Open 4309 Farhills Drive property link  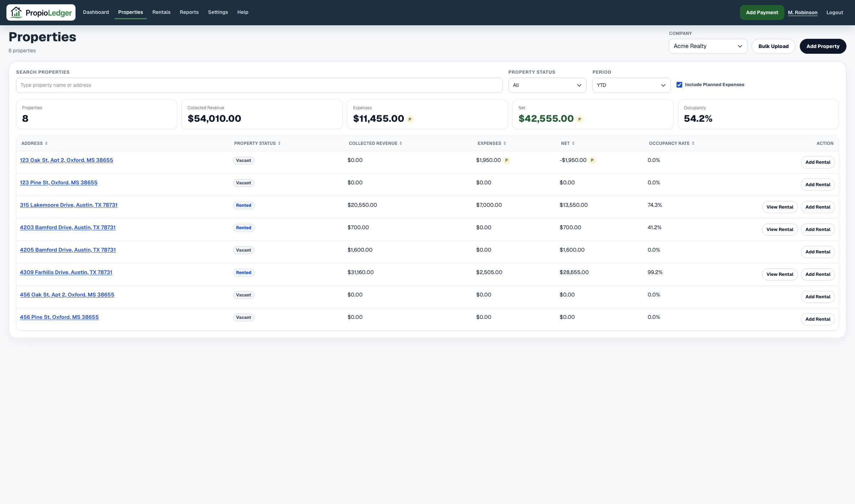coord(66,272)
